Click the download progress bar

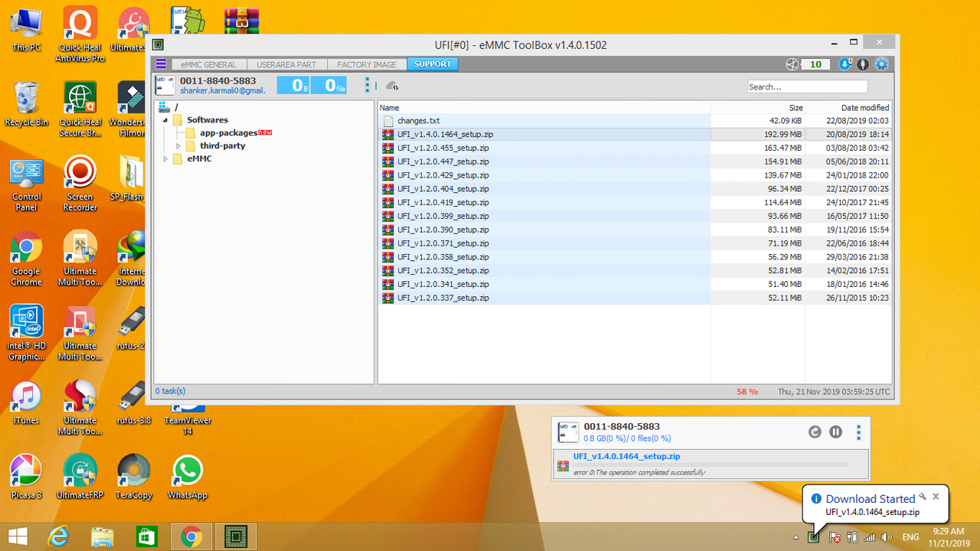[710, 465]
